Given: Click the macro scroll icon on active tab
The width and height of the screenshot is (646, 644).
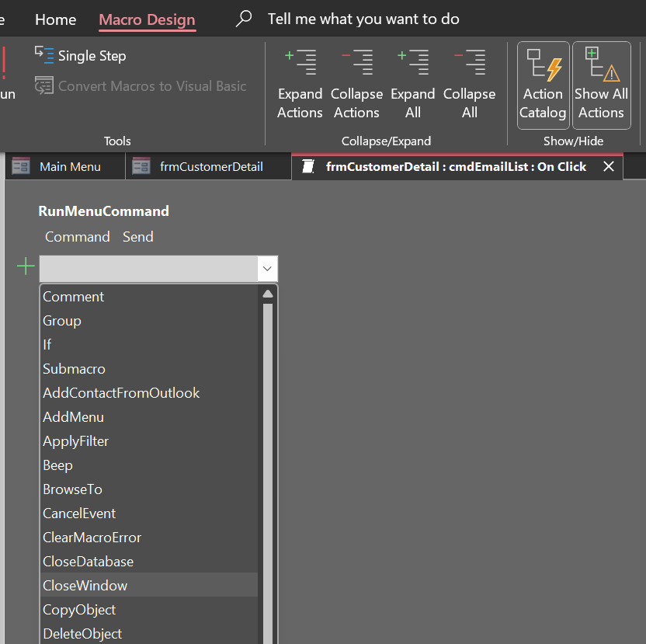Looking at the screenshot, I should pos(308,166).
